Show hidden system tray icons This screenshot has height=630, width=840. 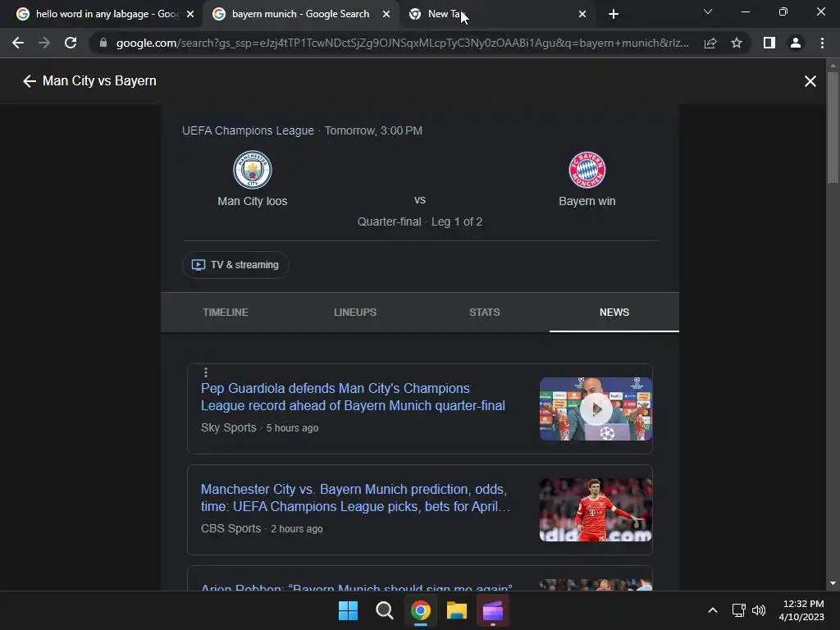(713, 610)
